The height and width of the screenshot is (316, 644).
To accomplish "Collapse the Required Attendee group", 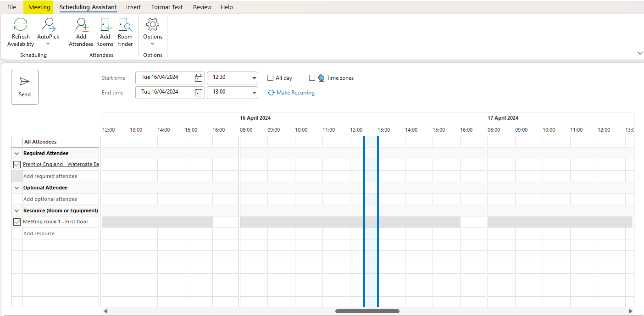I will 17,154.
